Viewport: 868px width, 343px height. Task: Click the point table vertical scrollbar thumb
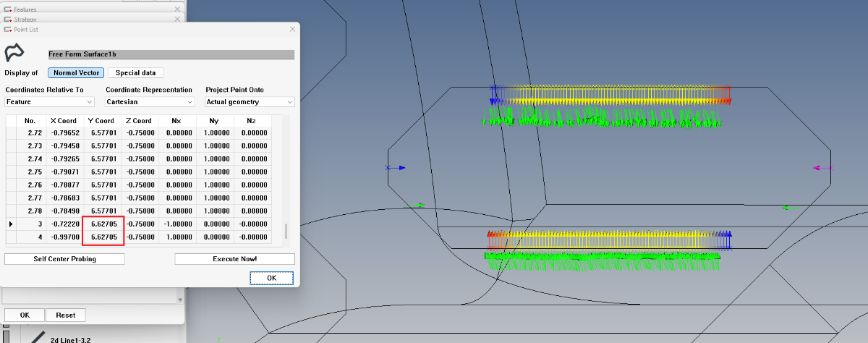pos(286,232)
